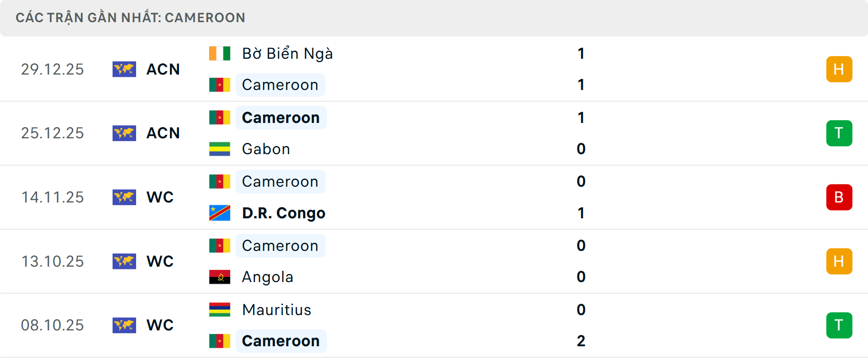Toggle the red B badge for the D.R. Congo match
The width and height of the screenshot is (868, 358).
(839, 197)
